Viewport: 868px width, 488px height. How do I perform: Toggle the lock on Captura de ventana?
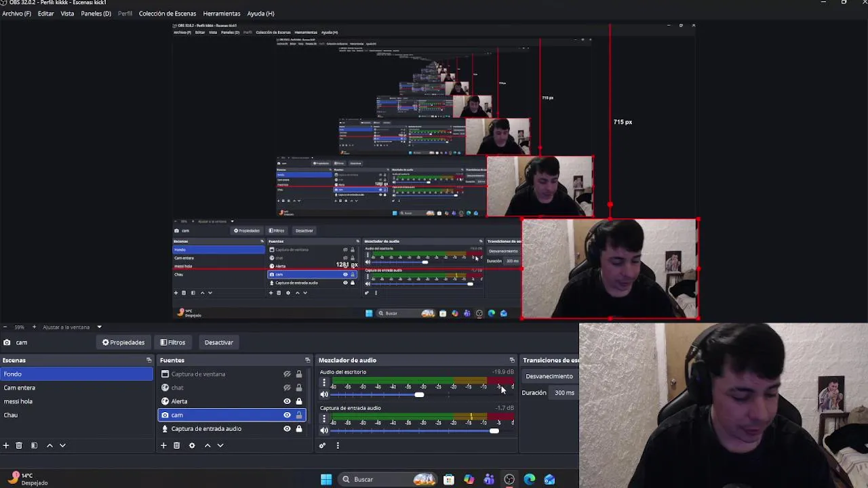[298, 374]
